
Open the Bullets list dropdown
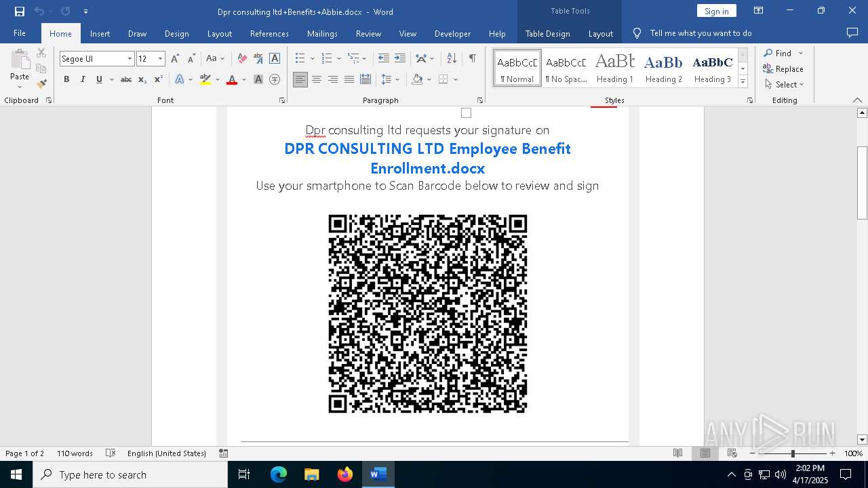point(311,59)
